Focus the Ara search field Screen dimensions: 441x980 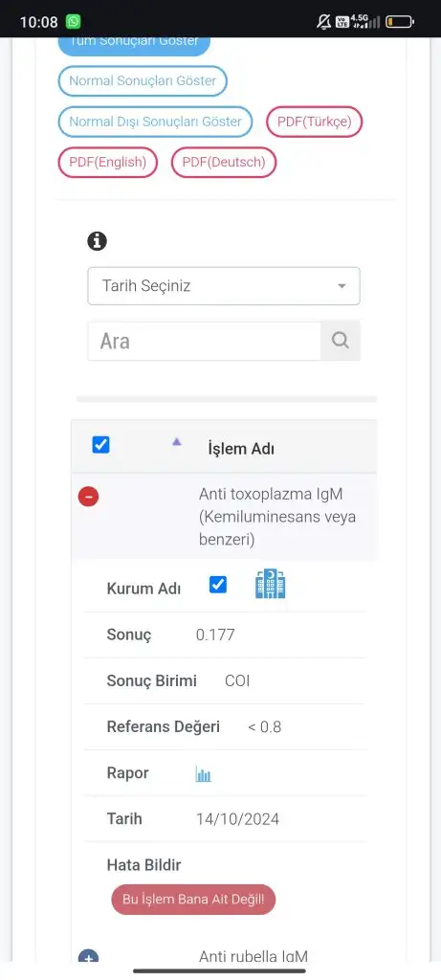pos(205,342)
